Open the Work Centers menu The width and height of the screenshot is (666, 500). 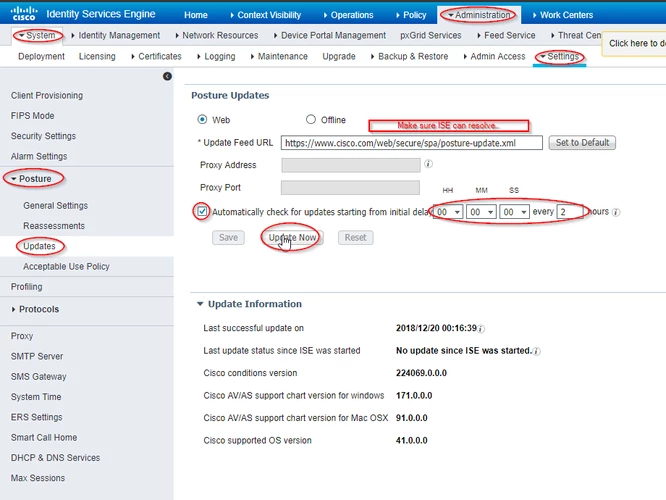tap(563, 15)
